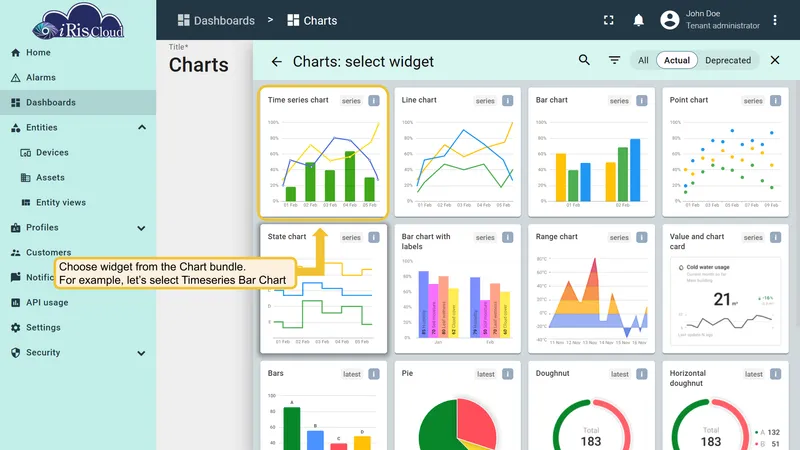Open Entity views in sidebar
The image size is (800, 450).
(78, 203)
